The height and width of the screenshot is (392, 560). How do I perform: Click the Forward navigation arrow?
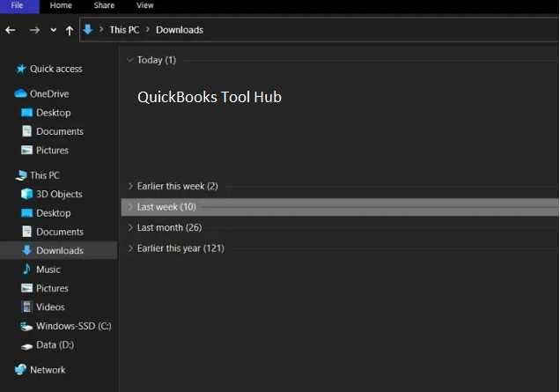(x=34, y=30)
